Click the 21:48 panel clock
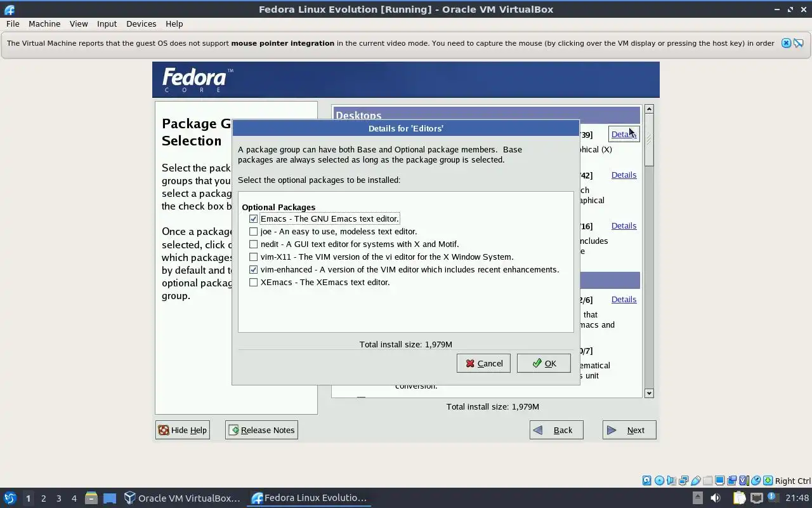This screenshot has width=812, height=508. point(797,498)
